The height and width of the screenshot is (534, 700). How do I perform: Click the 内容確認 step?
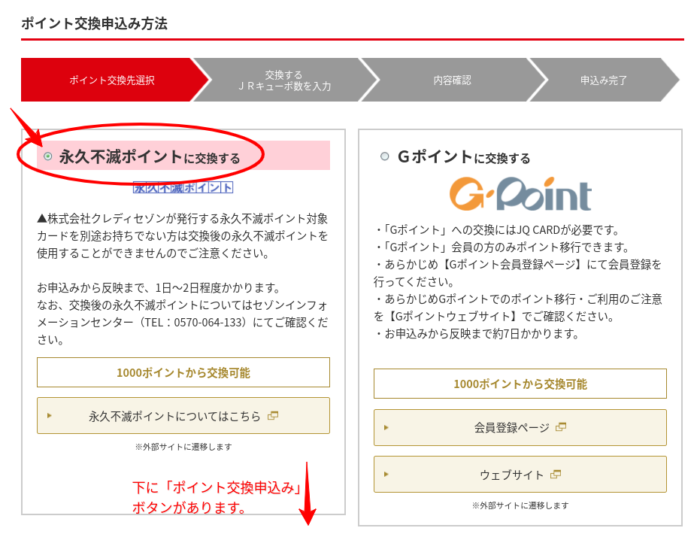pyautogui.click(x=452, y=80)
